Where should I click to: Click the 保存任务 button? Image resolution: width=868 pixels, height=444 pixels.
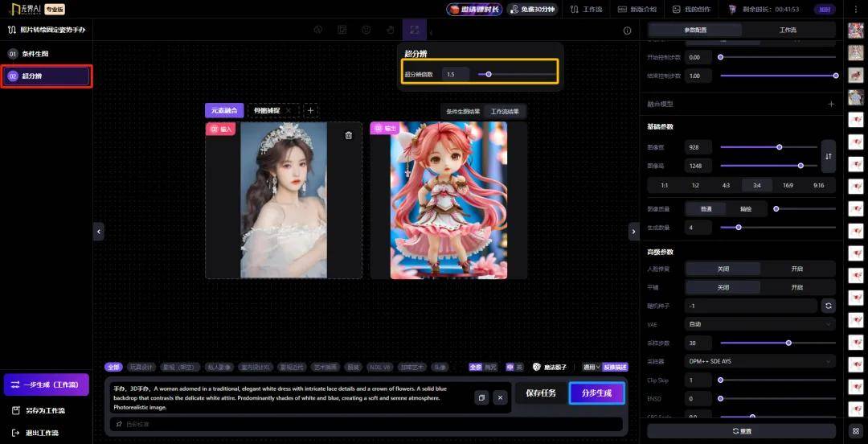pyautogui.click(x=541, y=393)
